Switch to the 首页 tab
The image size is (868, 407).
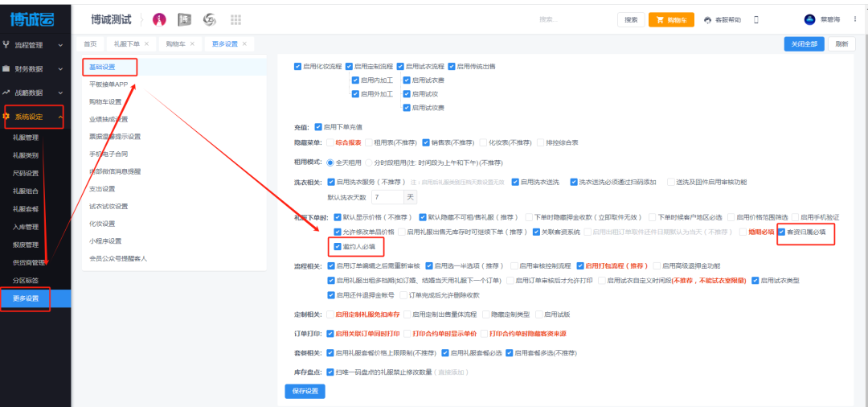point(90,43)
